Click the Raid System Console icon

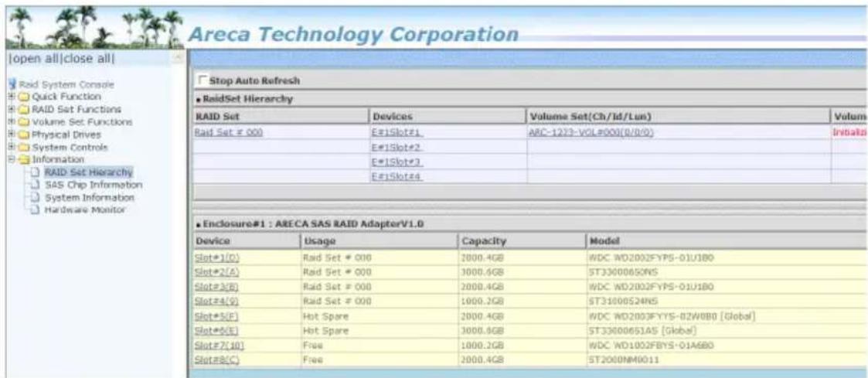(14, 85)
